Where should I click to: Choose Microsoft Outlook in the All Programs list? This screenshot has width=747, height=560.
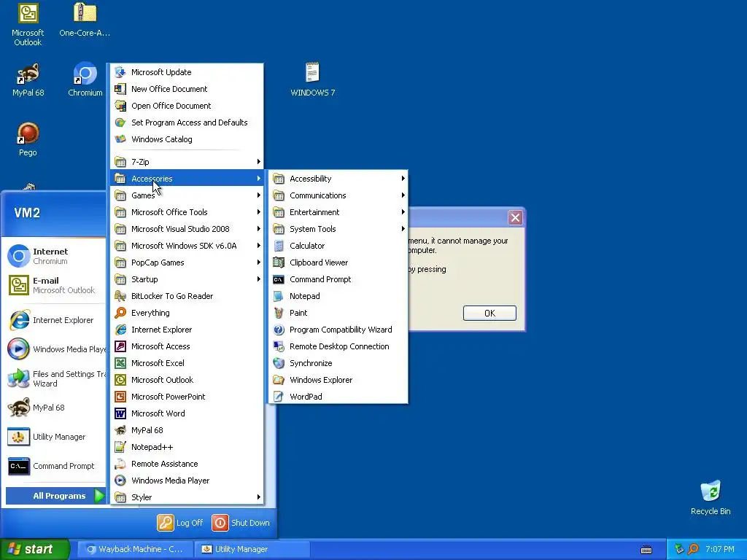tap(187, 380)
